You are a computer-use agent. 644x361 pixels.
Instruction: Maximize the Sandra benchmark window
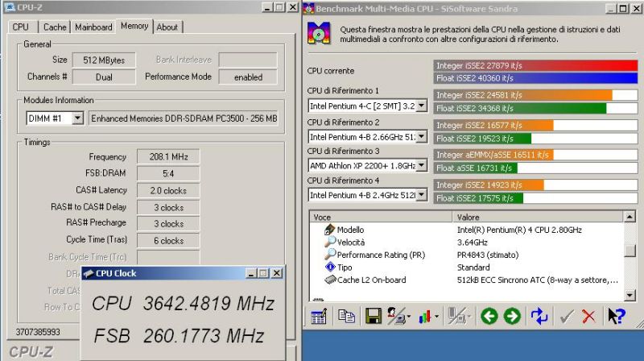[623, 8]
